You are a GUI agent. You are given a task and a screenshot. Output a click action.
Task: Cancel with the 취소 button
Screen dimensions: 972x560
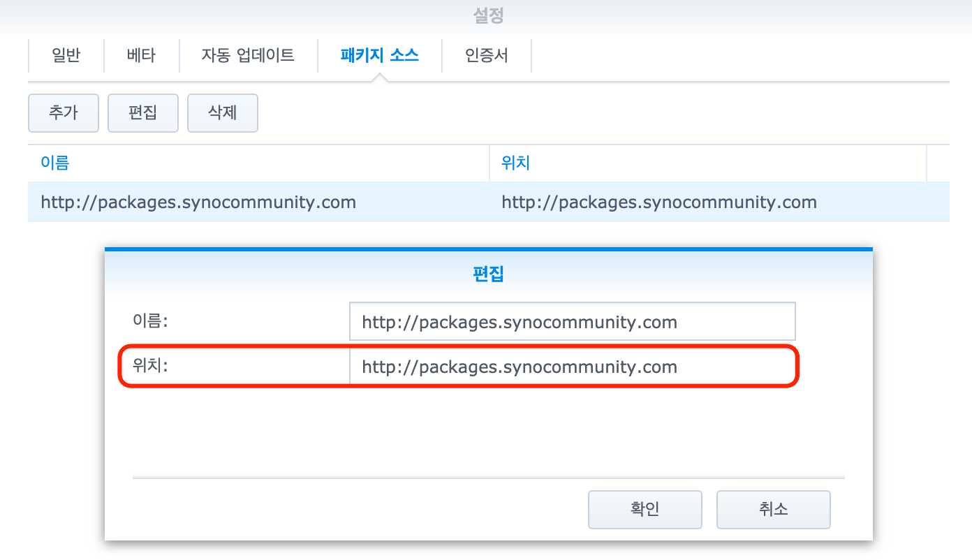(x=774, y=510)
